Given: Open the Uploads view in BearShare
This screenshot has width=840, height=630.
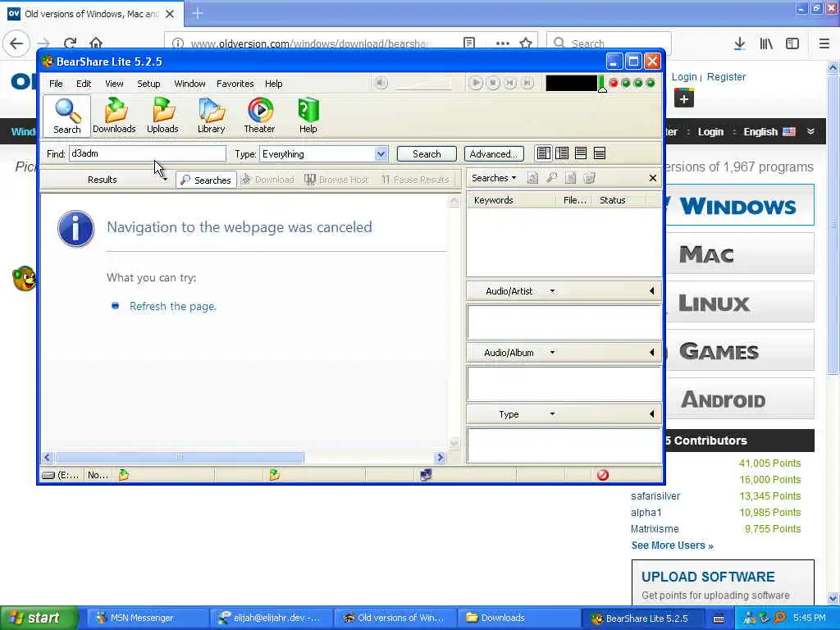Looking at the screenshot, I should point(162,116).
